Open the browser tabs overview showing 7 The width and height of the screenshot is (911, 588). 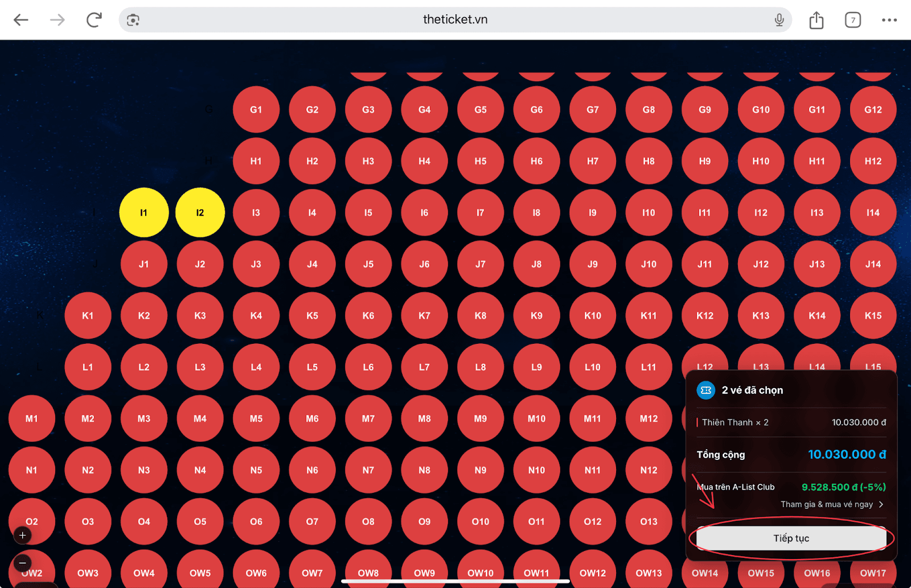point(852,20)
